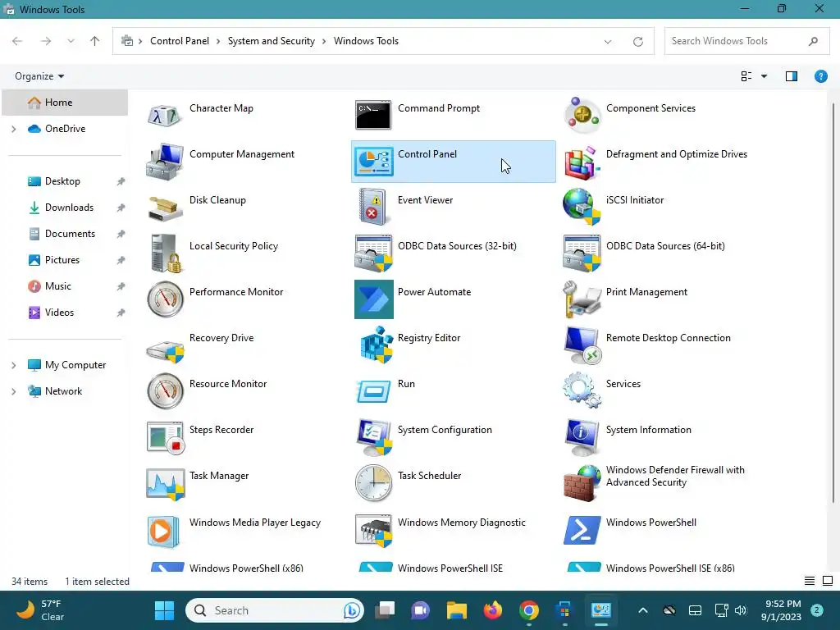Screen dimensions: 840x630
Task: Click the Windows Tools breadcrumb
Action: [366, 41]
